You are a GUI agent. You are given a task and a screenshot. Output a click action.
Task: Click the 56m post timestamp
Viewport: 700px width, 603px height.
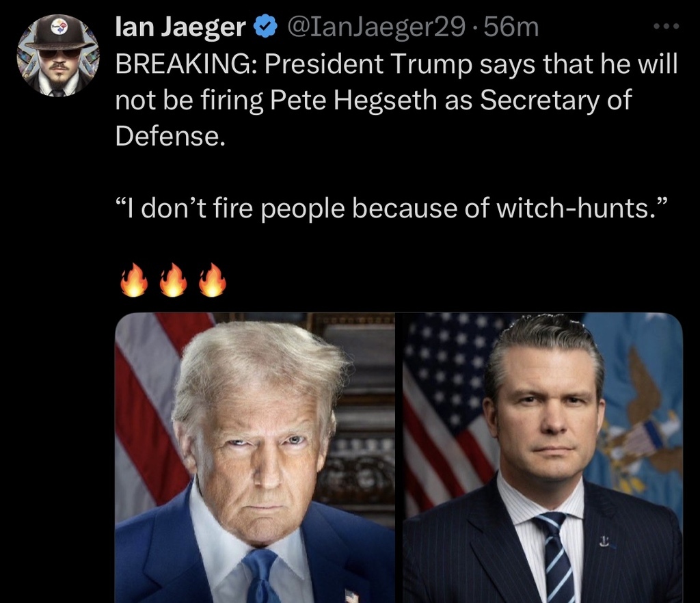pyautogui.click(x=511, y=27)
